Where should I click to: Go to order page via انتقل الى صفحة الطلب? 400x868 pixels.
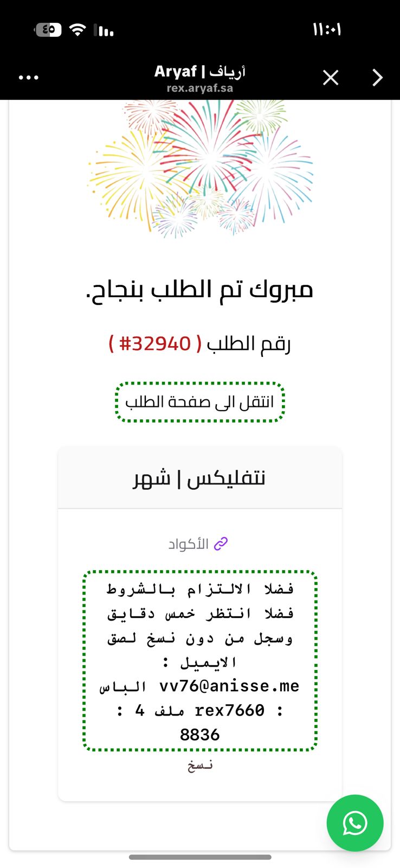click(200, 402)
